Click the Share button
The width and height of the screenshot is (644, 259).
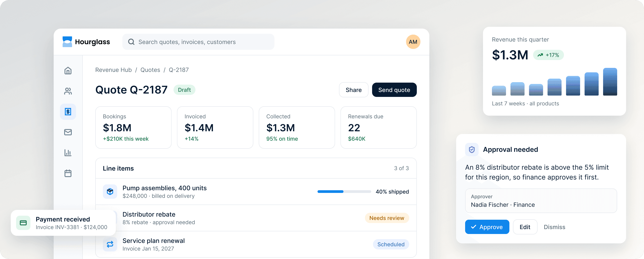tap(353, 90)
